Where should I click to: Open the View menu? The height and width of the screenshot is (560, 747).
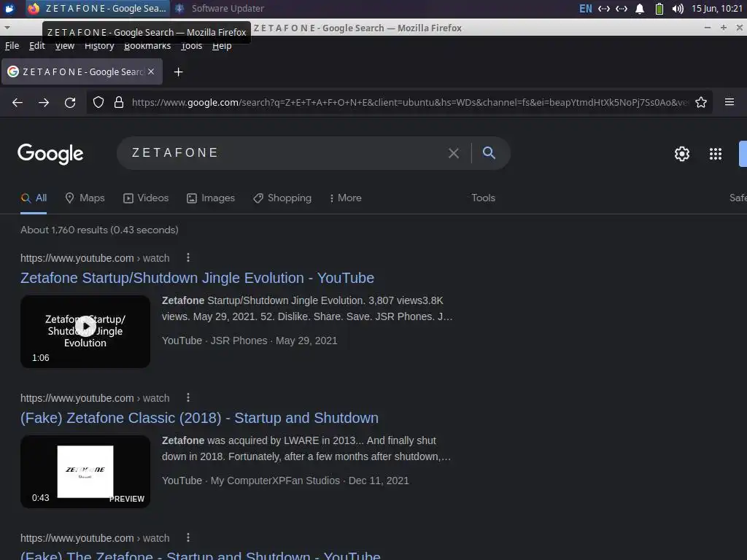coord(65,46)
